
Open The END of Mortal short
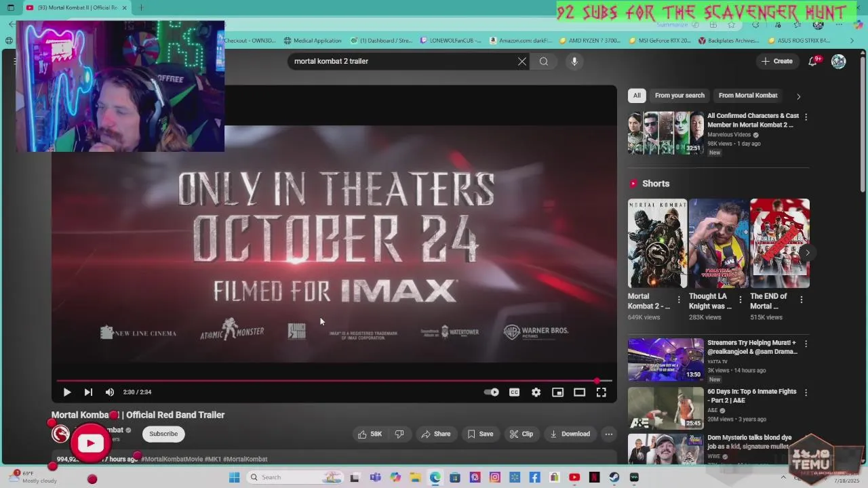coord(779,243)
